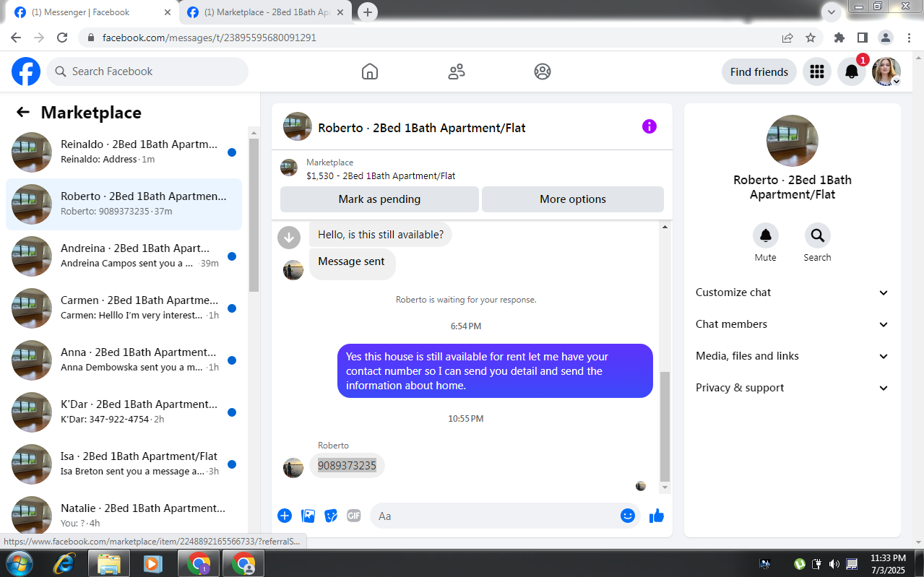Image resolution: width=924 pixels, height=577 pixels.
Task: Open Carmen's conversation
Action: [124, 308]
